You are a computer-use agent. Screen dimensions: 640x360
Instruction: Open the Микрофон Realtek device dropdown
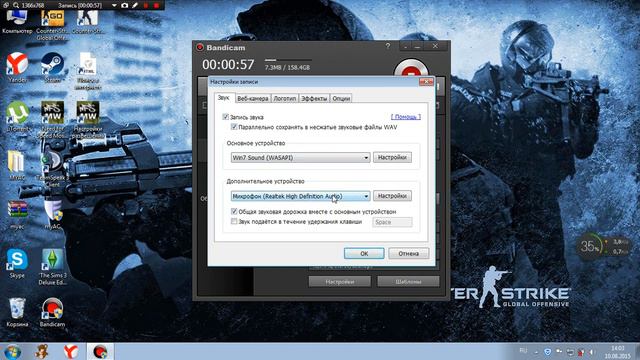click(300, 196)
